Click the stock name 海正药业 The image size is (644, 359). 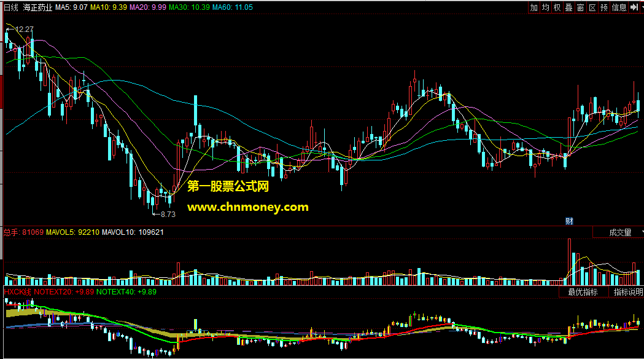point(38,7)
